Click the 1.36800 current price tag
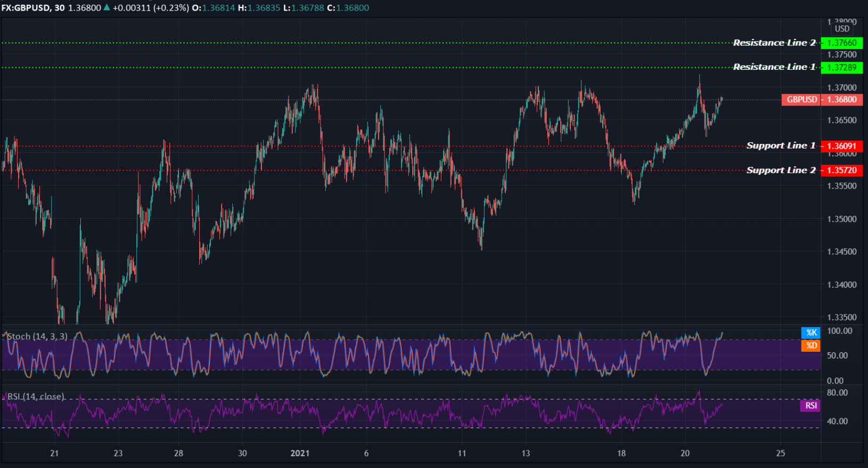 [842, 100]
